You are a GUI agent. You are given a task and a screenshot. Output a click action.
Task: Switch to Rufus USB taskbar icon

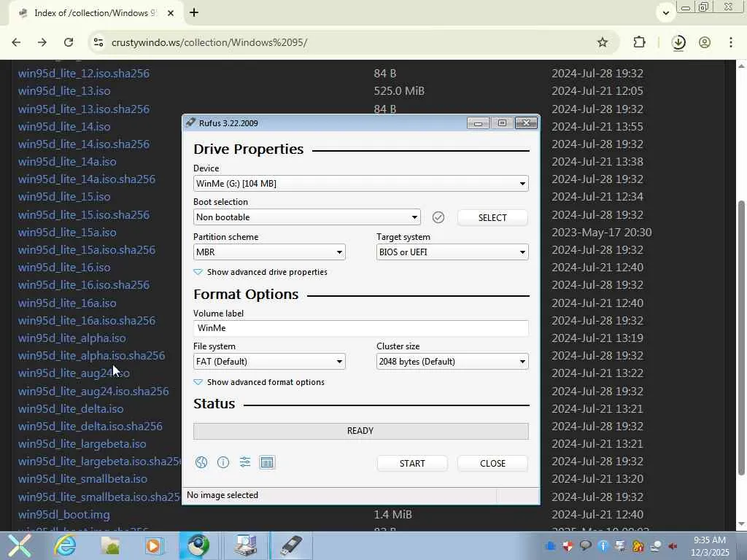click(291, 545)
